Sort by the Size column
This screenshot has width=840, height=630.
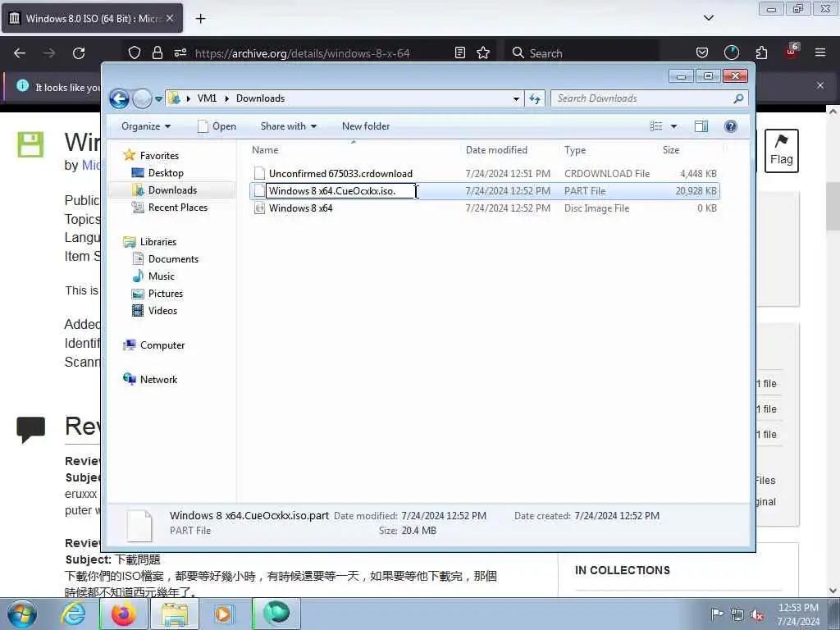(x=689, y=150)
